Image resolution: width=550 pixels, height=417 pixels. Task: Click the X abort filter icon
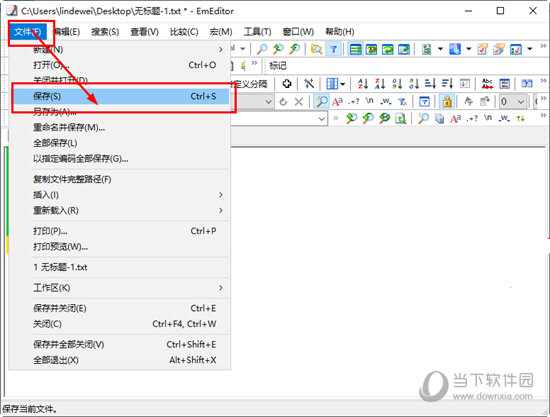(x=299, y=102)
